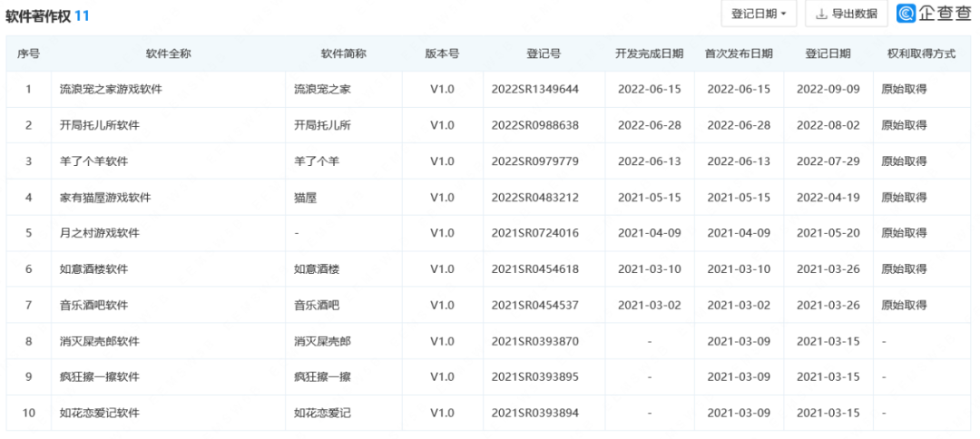Click the 登记日期 column header

(828, 54)
